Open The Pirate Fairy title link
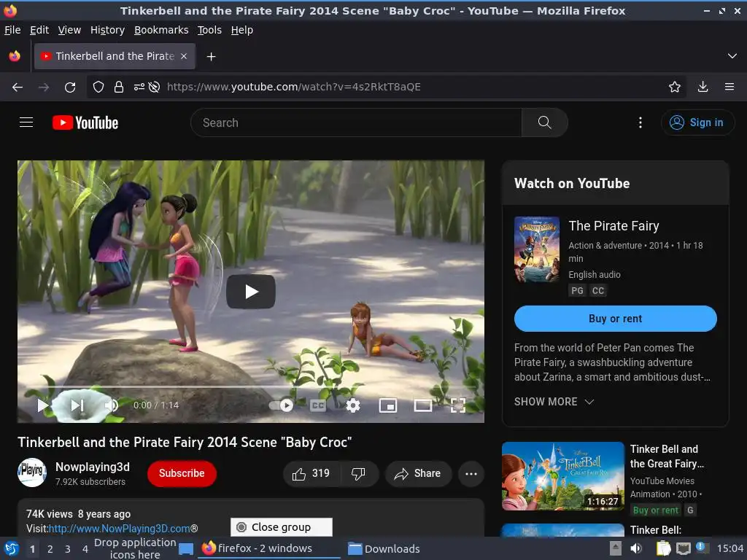Screen dimensions: 747x560 point(614,226)
